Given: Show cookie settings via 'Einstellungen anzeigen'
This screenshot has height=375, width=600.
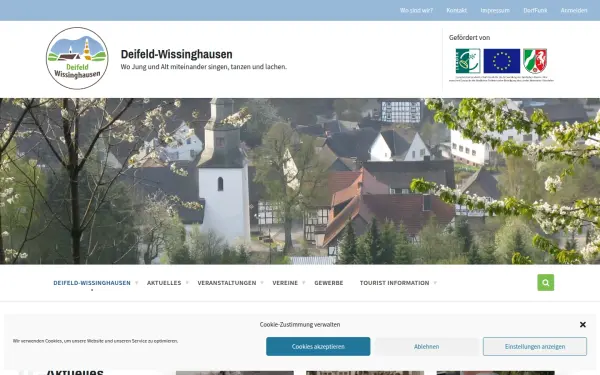Looking at the screenshot, I should point(535,346).
